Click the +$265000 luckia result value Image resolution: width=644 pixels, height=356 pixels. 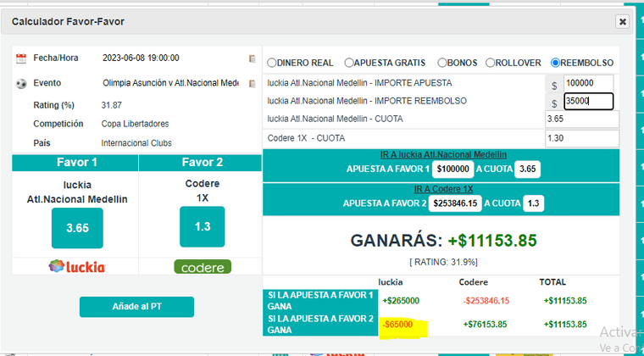401,301
